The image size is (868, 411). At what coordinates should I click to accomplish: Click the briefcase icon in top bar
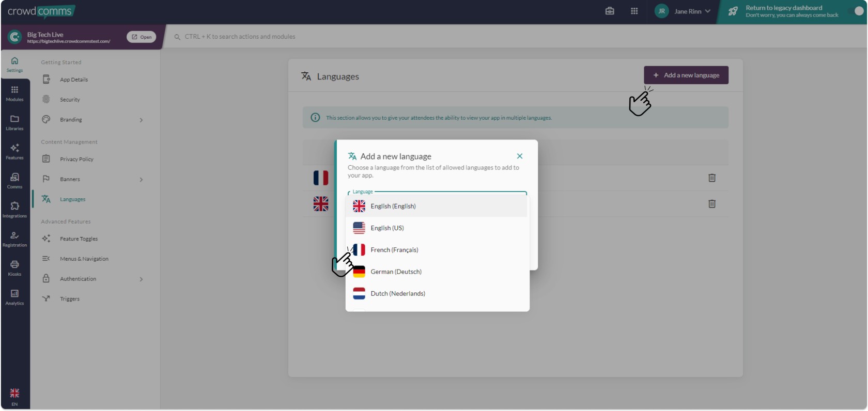coord(610,11)
